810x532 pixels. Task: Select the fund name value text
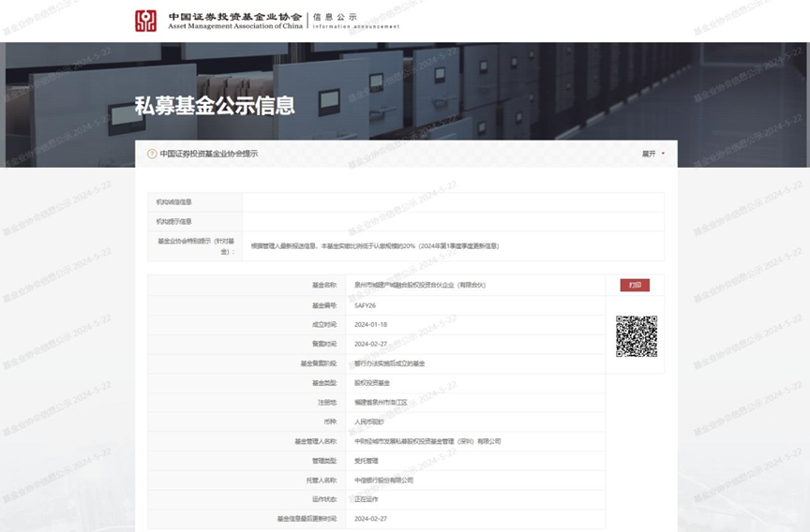click(419, 285)
